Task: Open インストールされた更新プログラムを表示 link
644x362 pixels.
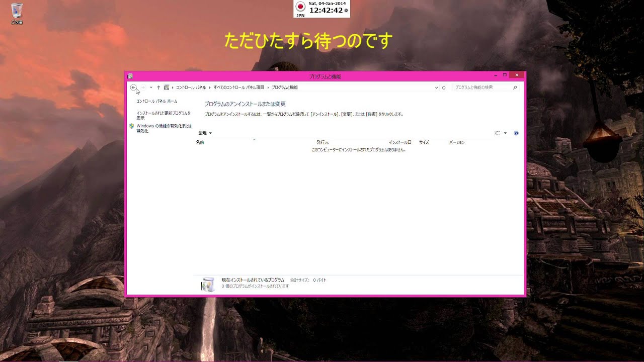Action: point(164,116)
